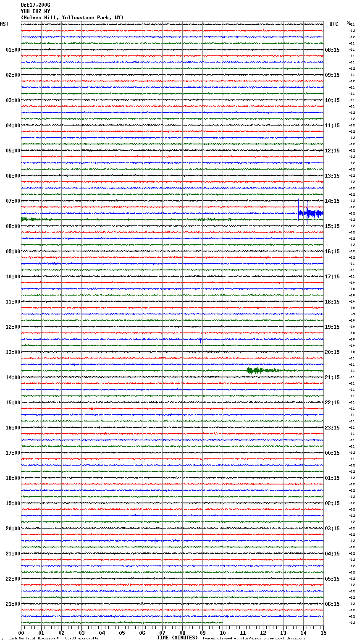357x644 pixels.
Task: Select the 12:15 UTC time label
Action: click(332, 151)
